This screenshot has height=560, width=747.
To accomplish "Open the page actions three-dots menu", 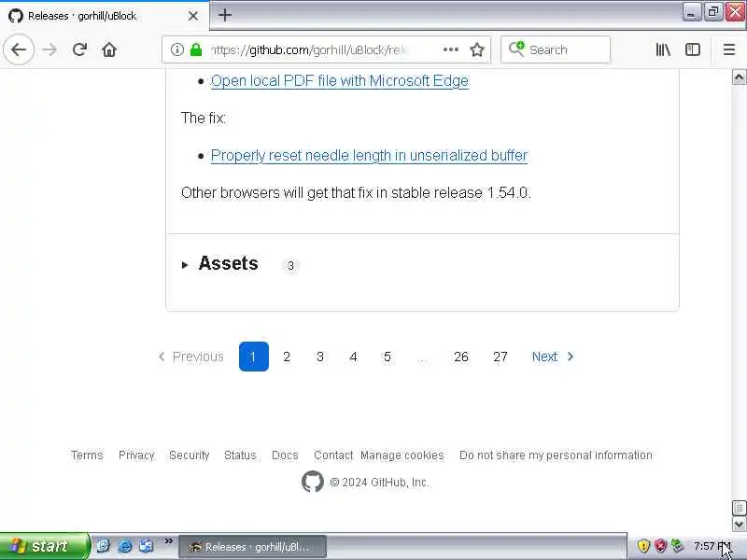I will (x=450, y=49).
